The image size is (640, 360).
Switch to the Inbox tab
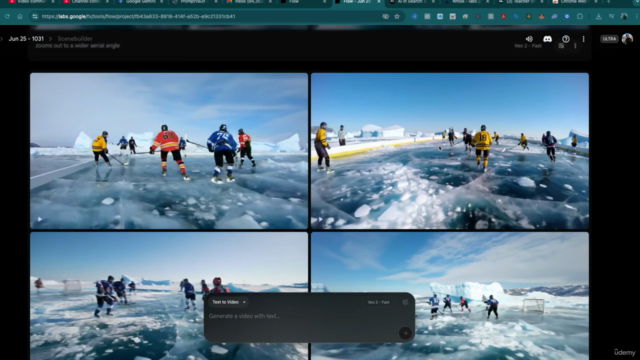click(x=249, y=2)
